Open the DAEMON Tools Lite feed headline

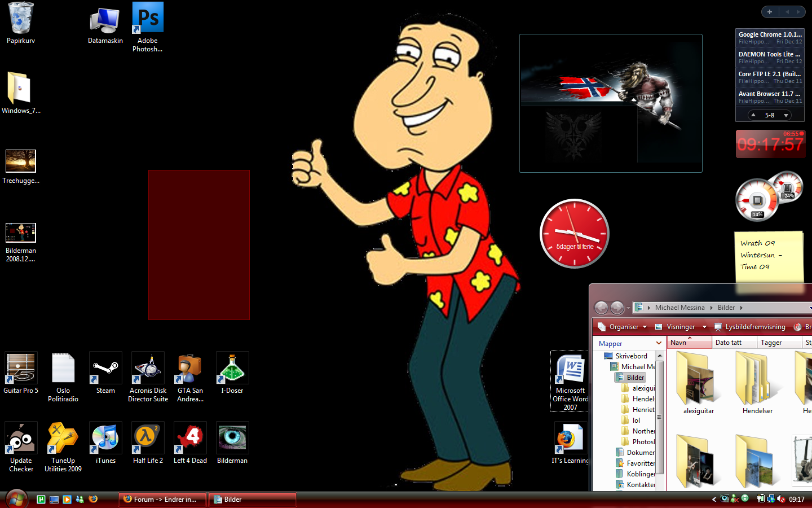pos(770,54)
